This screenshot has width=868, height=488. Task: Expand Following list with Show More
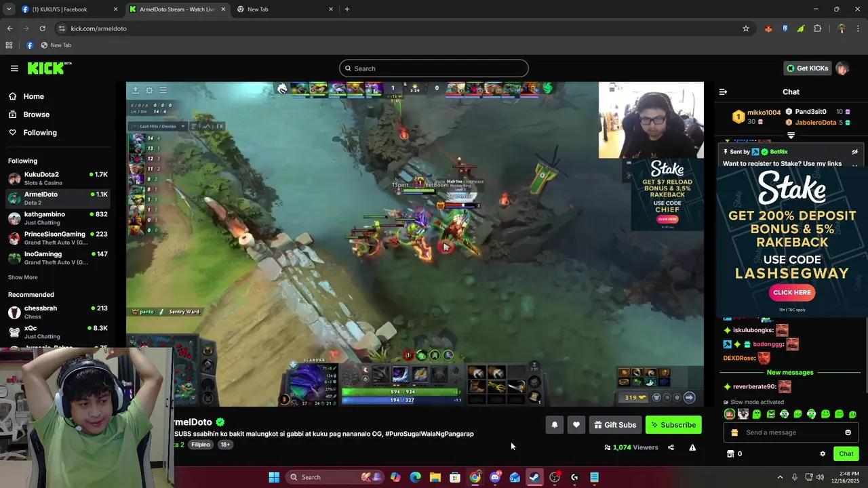23,277
